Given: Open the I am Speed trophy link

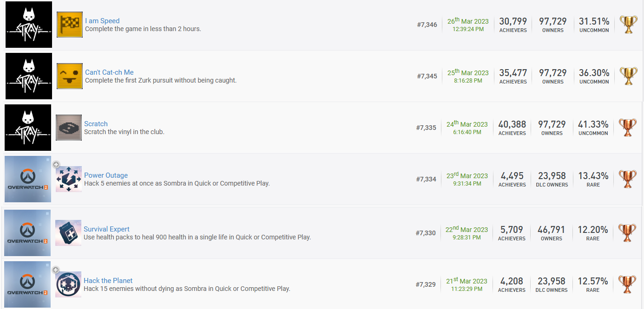Looking at the screenshot, I should click(102, 21).
